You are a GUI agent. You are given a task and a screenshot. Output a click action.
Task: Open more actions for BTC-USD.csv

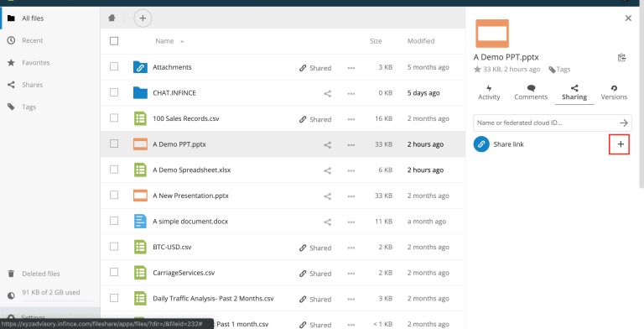[351, 248]
